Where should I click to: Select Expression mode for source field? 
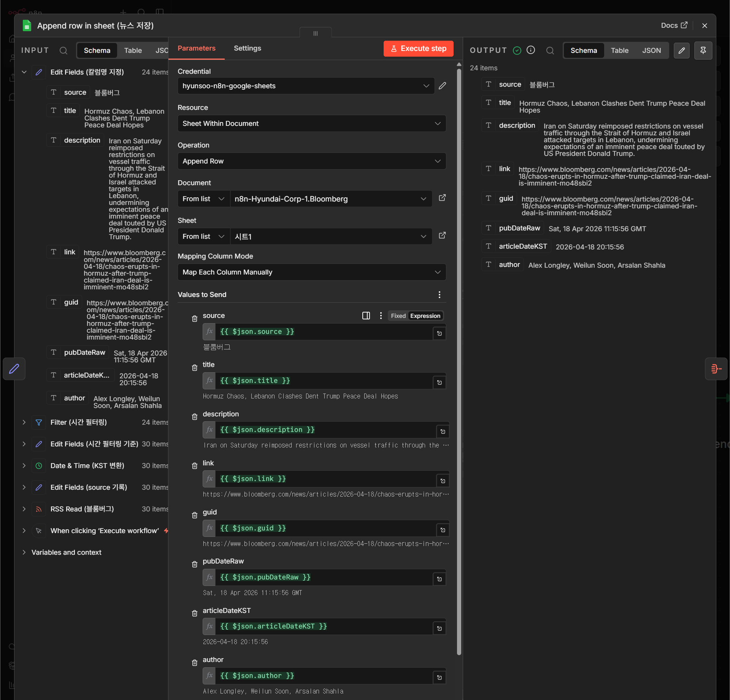[x=425, y=316]
